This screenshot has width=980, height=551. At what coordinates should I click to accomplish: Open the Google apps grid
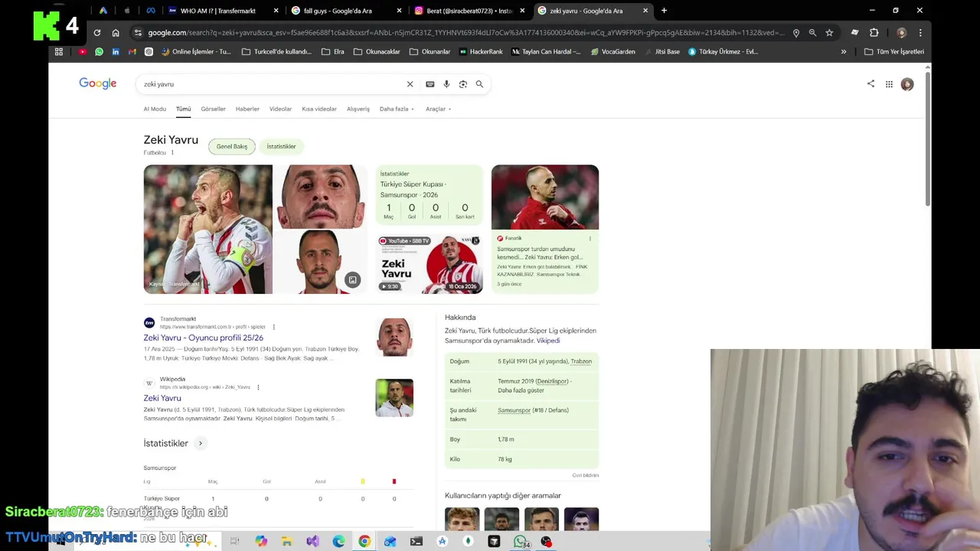pyautogui.click(x=889, y=84)
